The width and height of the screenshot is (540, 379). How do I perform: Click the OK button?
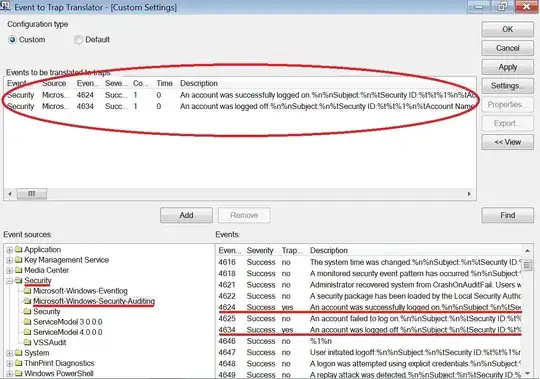click(508, 30)
